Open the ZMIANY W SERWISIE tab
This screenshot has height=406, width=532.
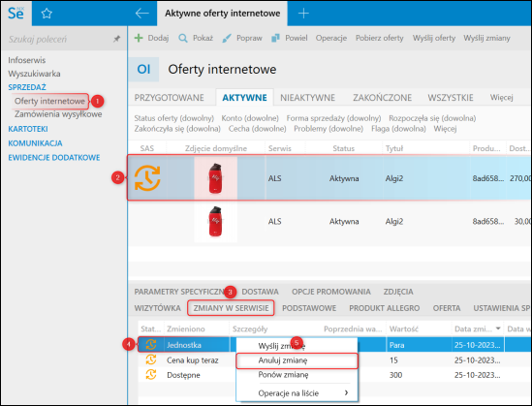pos(231,308)
